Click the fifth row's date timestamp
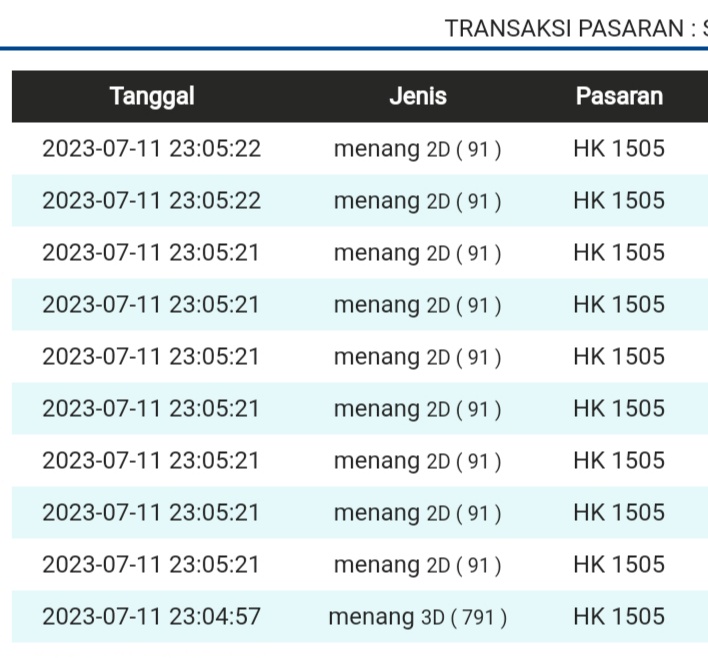 [x=151, y=357]
